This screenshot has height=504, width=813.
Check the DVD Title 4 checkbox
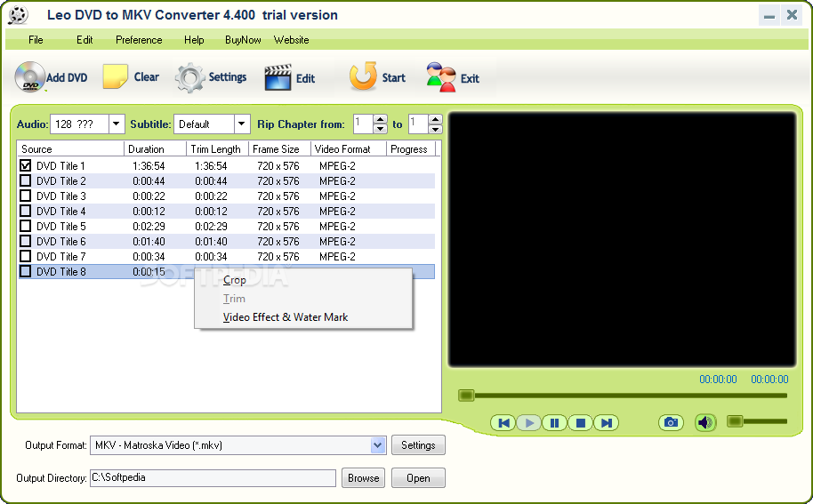click(26, 211)
